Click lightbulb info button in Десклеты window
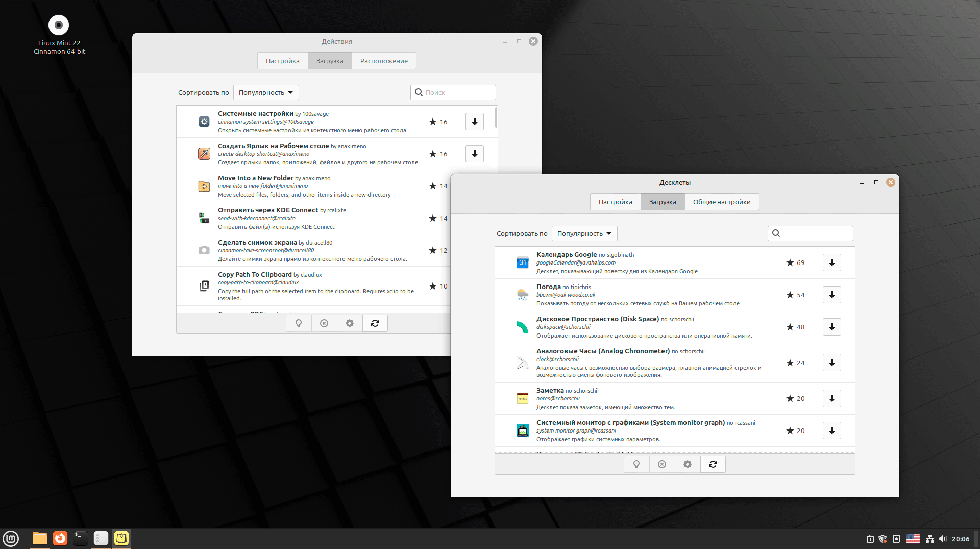This screenshot has width=980, height=549. point(636,464)
